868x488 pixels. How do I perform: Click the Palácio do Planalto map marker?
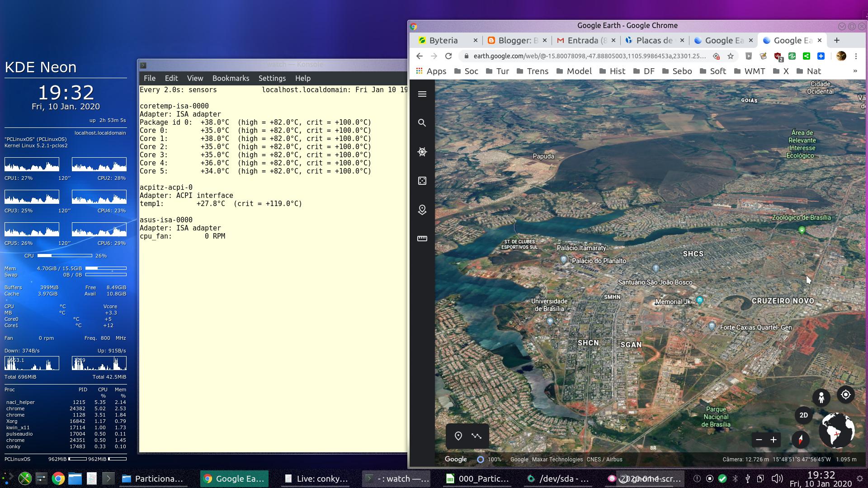[563, 260]
